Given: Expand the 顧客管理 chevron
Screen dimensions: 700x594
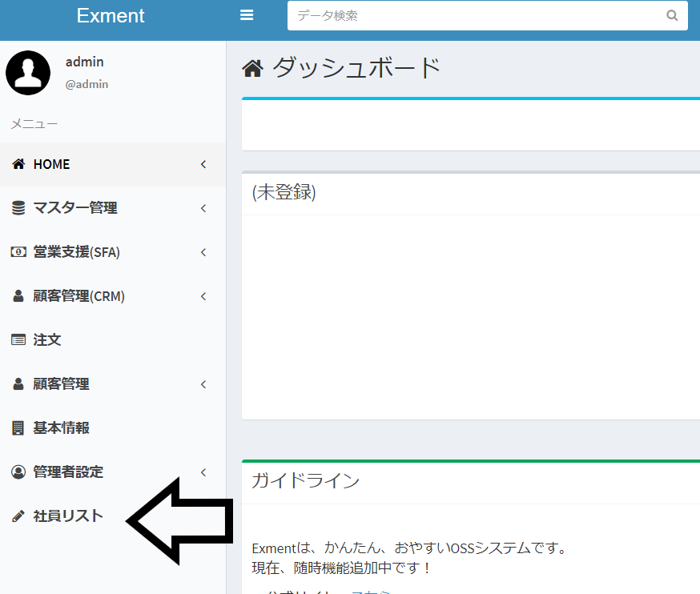Looking at the screenshot, I should 203,383.
